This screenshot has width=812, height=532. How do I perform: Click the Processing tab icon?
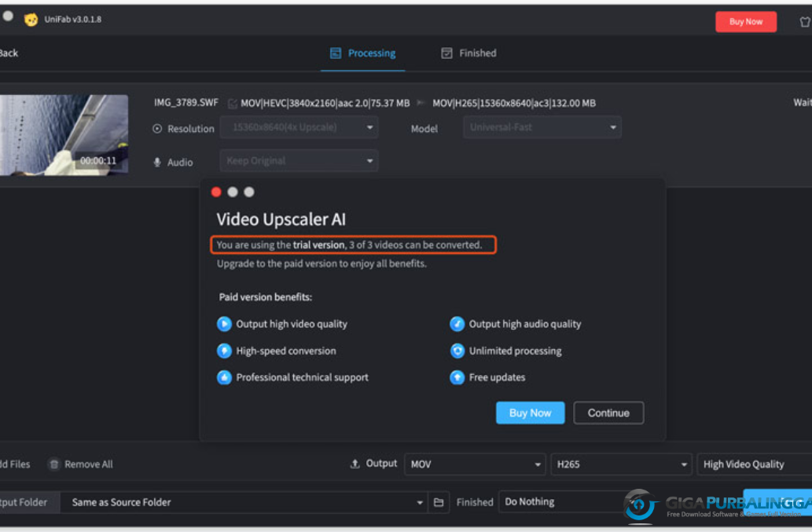click(x=336, y=53)
